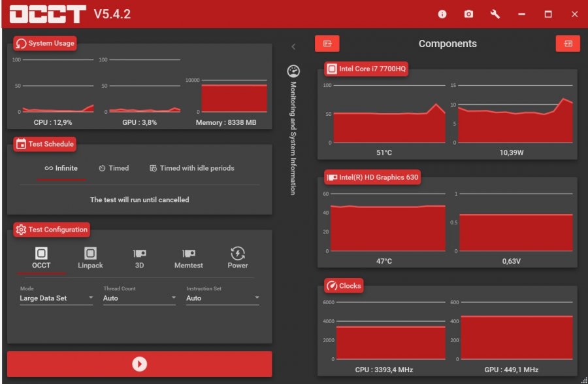Click the Memory usage graph
Viewport: 588px width, 384px height.
234,96
